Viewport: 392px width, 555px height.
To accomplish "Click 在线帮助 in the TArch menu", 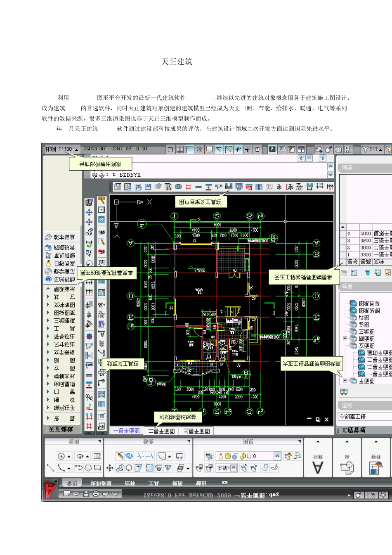I will tap(64, 279).
